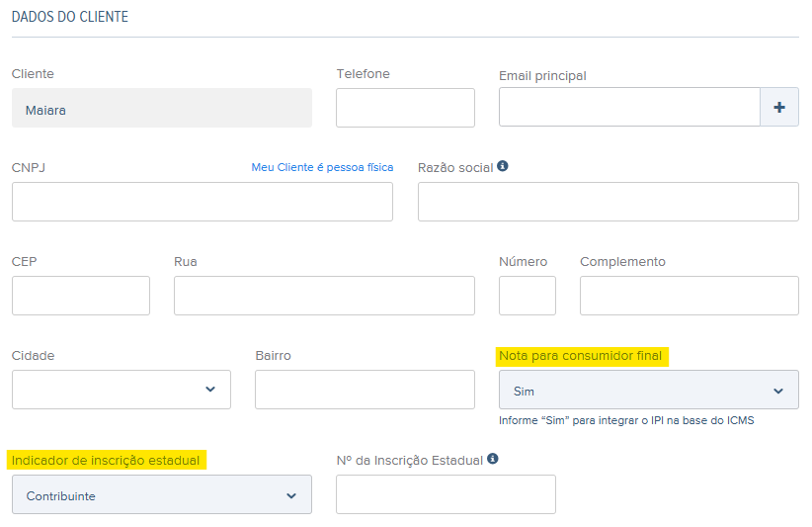Open the Nota para consumidor final dropdown
Image resolution: width=812 pixels, height=527 pixels.
pyautogui.click(x=648, y=390)
